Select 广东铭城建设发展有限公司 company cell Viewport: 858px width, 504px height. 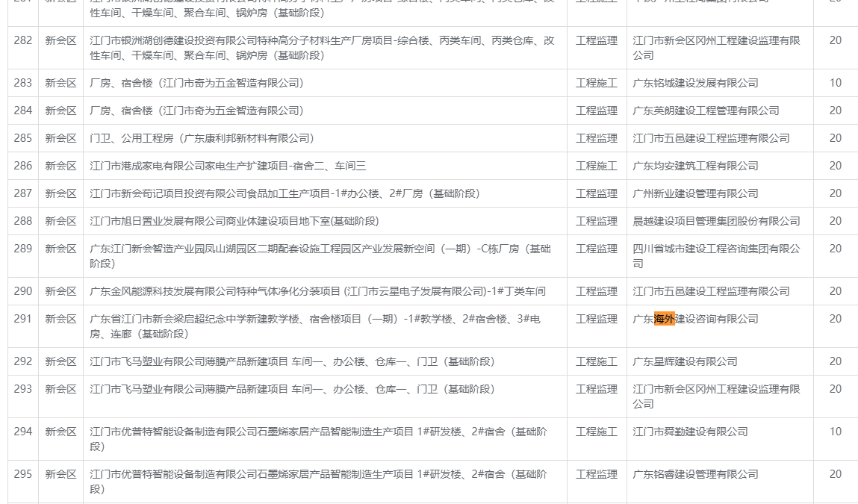click(x=695, y=83)
